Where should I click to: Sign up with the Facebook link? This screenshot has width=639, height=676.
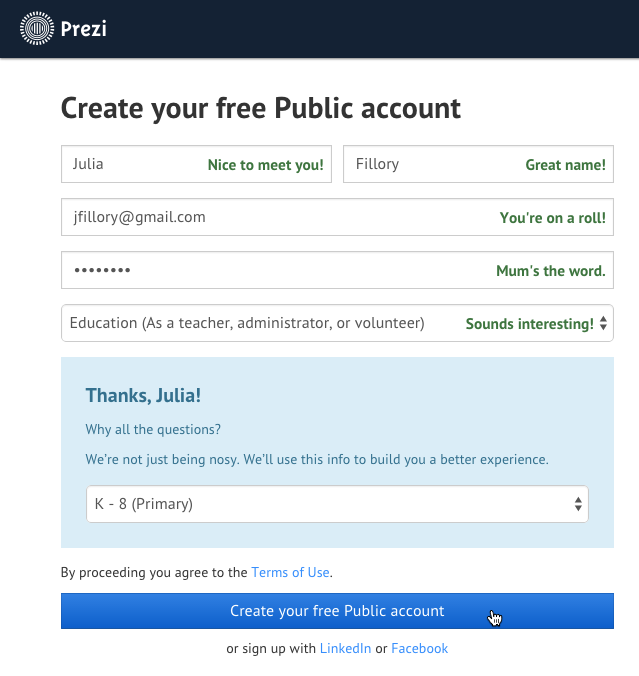coord(419,649)
